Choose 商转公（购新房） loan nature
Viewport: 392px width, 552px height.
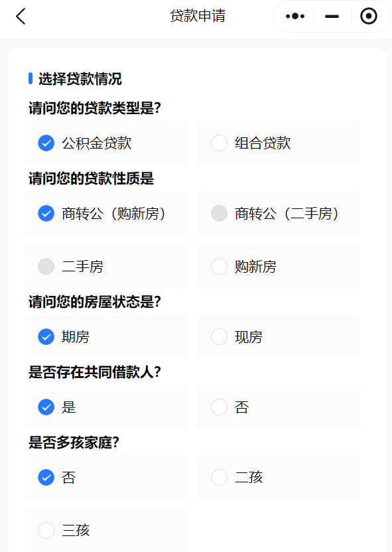click(105, 214)
